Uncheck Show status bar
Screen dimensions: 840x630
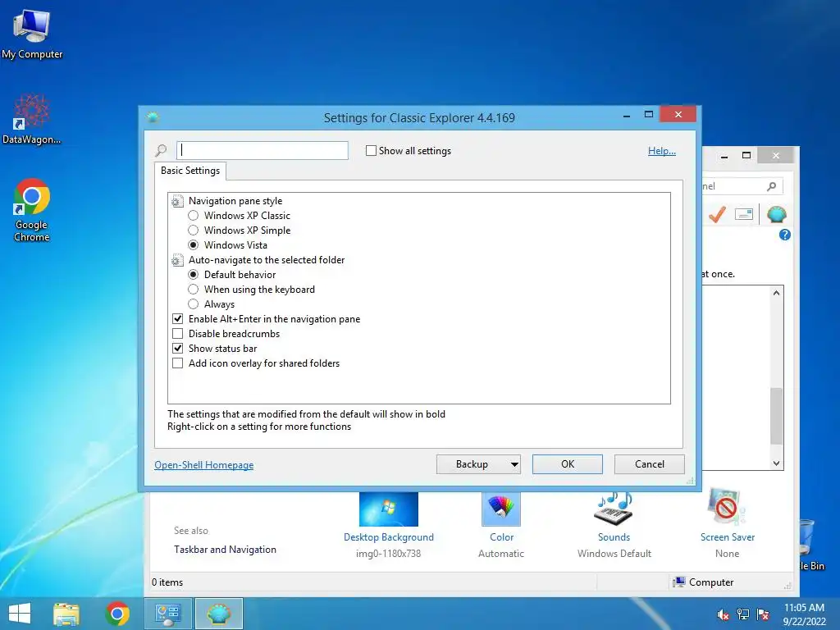178,348
